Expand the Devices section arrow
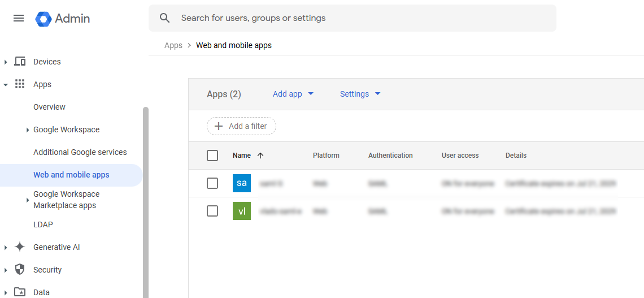 point(6,62)
